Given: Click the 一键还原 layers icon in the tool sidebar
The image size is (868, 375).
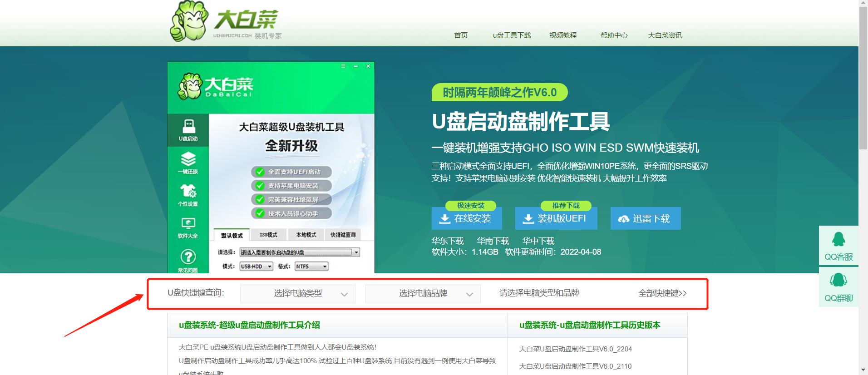Looking at the screenshot, I should [x=188, y=159].
